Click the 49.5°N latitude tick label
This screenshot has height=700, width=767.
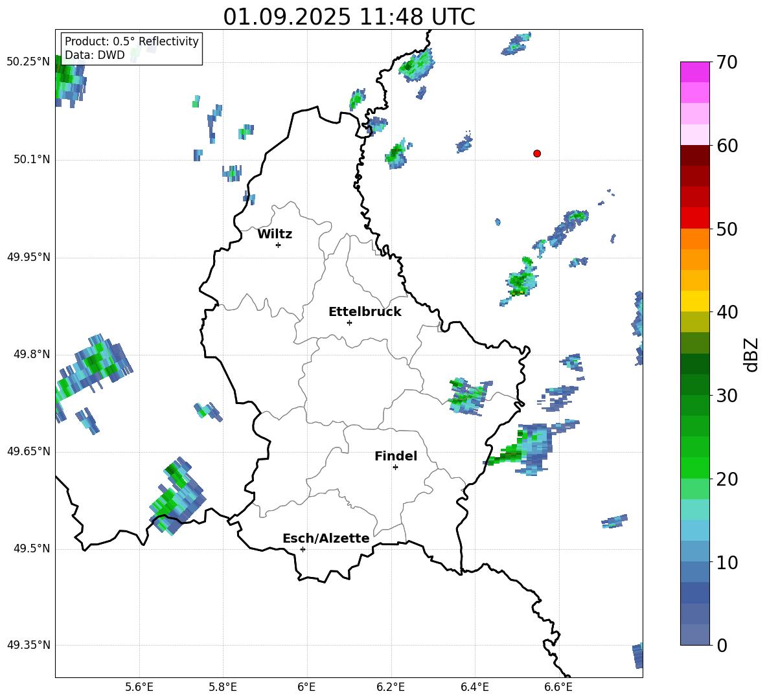[31, 549]
